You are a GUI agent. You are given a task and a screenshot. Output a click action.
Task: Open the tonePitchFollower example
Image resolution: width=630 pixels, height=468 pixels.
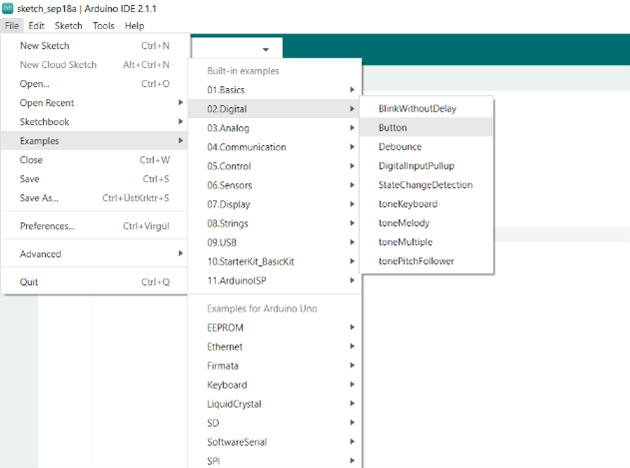pos(426,261)
